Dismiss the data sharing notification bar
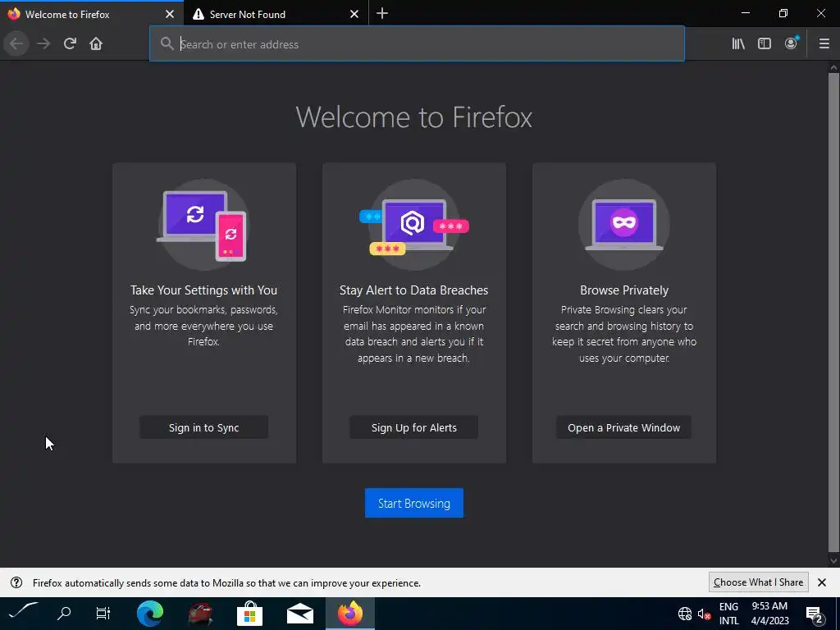Viewport: 840px width, 630px height. coord(822,582)
